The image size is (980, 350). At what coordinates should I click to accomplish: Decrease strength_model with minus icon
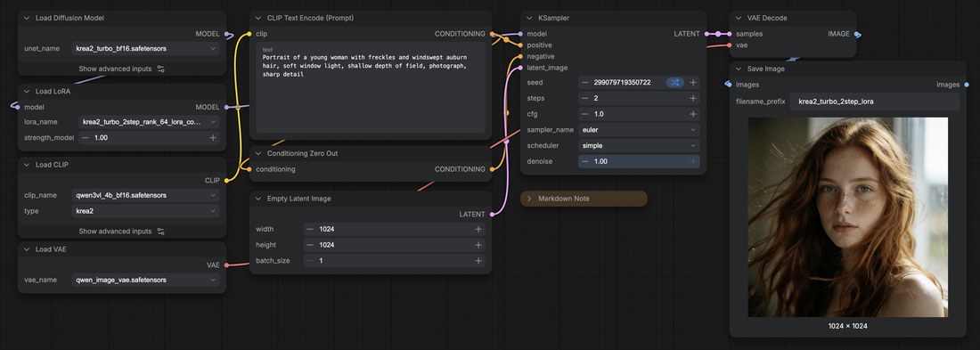[85, 137]
